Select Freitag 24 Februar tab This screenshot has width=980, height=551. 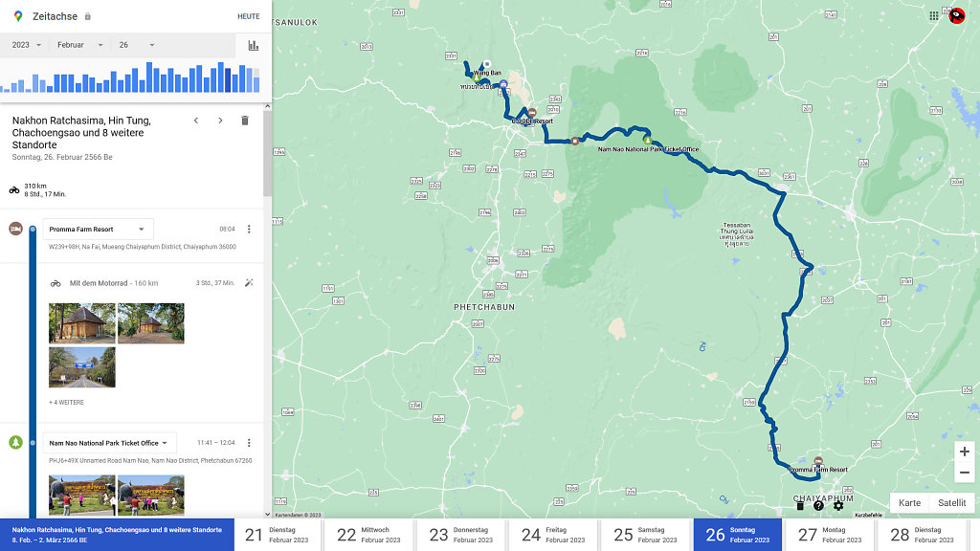(552, 535)
